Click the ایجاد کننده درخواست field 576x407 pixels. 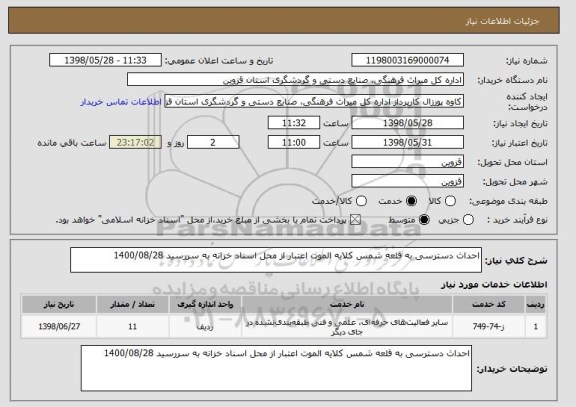coord(314,102)
